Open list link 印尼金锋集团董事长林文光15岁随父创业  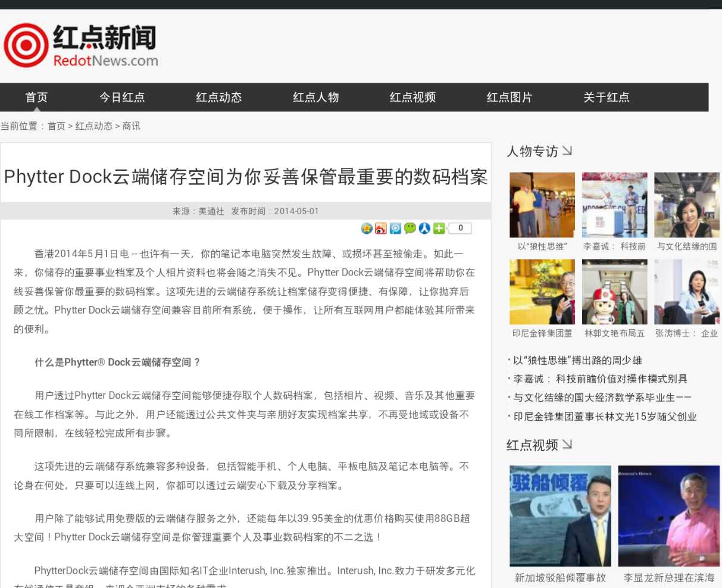click(x=605, y=417)
